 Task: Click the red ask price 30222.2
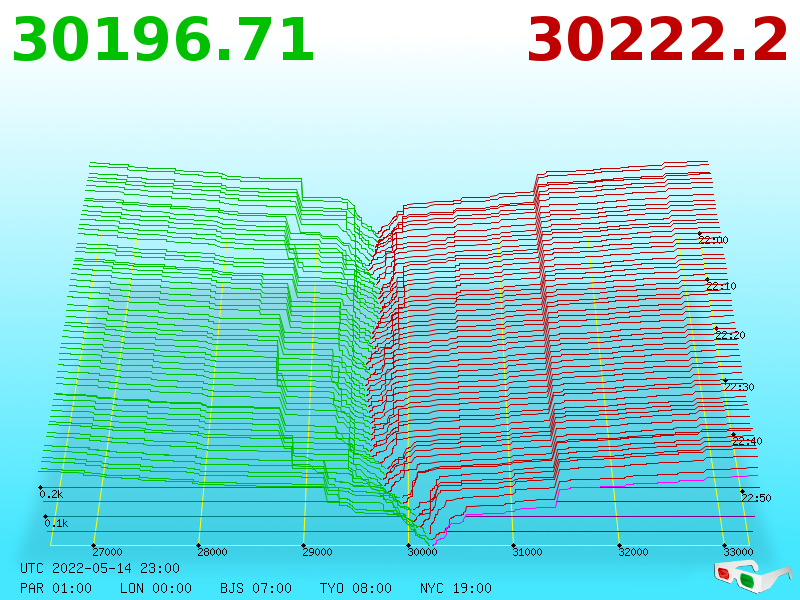(657, 40)
